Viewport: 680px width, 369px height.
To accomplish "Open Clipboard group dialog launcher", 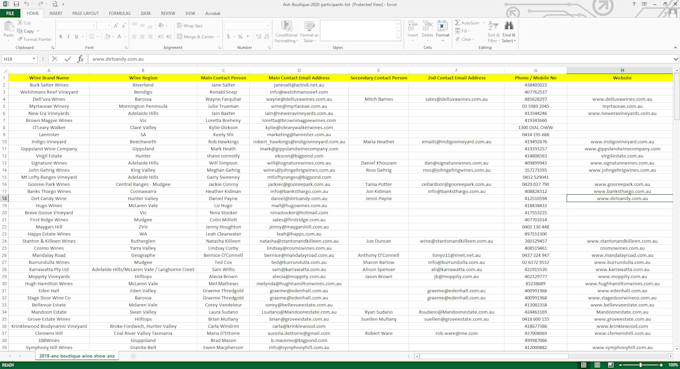I will 53,47.
